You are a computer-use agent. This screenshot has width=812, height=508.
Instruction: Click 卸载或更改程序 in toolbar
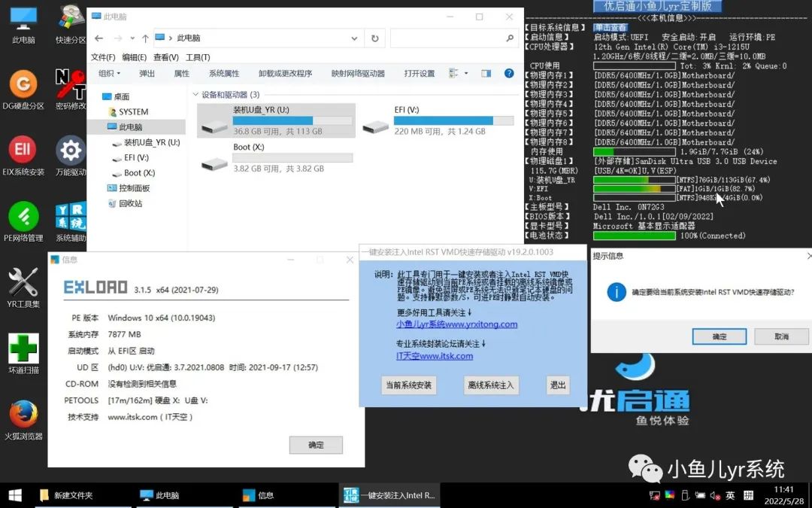286,74
